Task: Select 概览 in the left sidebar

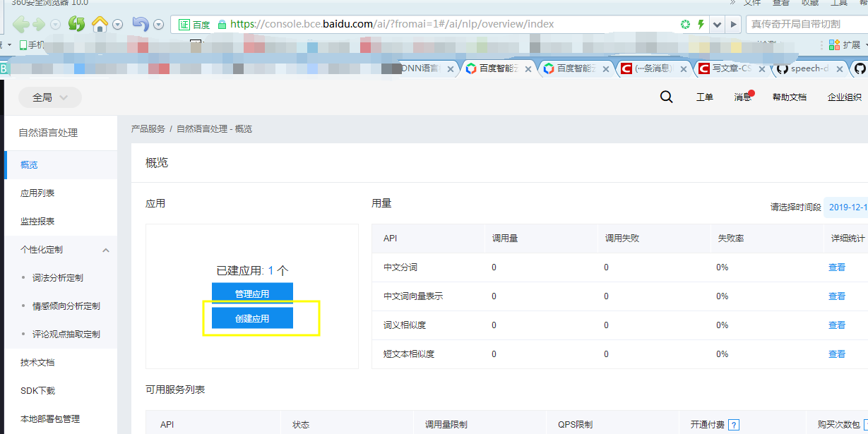Action: click(x=61, y=165)
